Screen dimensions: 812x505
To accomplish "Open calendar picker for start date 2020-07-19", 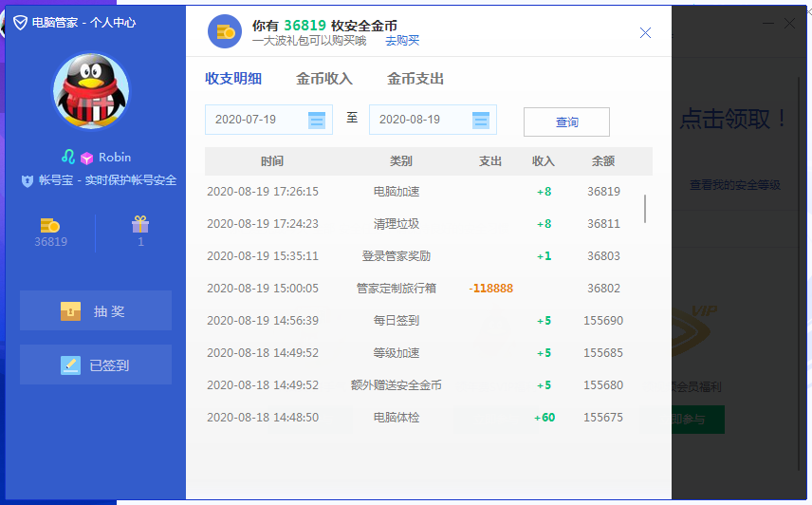I will (x=317, y=120).
